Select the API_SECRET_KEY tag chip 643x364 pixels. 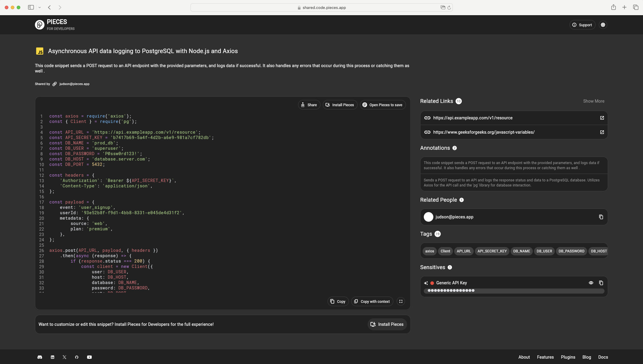(x=492, y=251)
